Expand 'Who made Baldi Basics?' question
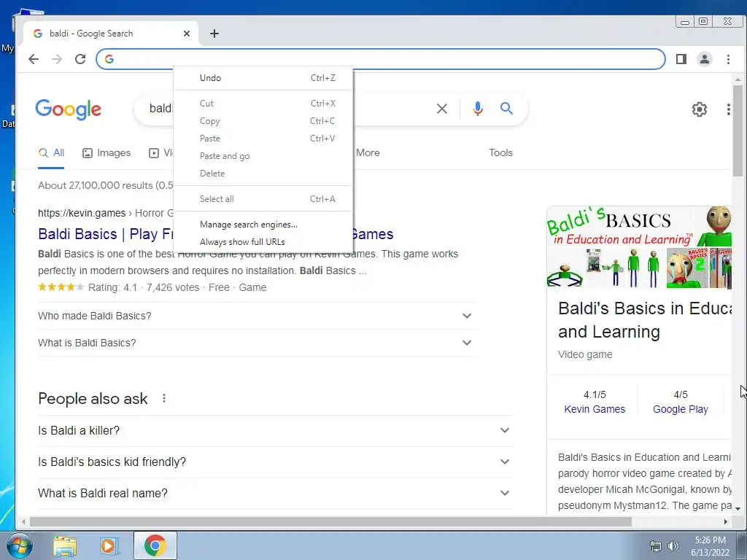The image size is (747, 560). tap(256, 316)
